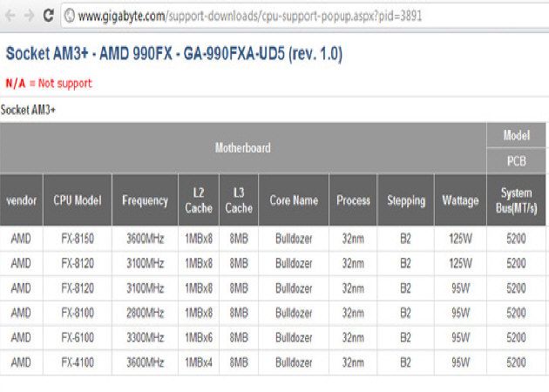Reload the page with the refresh icon
The width and height of the screenshot is (549, 392).
click(49, 16)
